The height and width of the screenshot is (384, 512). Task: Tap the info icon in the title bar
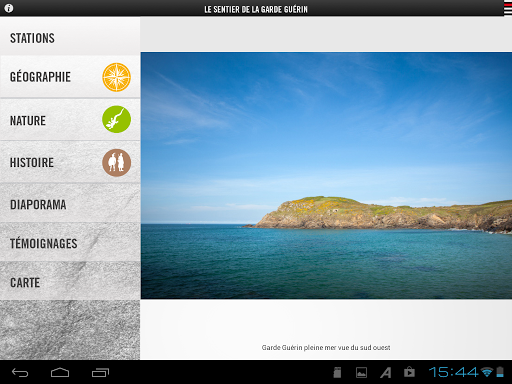[9, 8]
